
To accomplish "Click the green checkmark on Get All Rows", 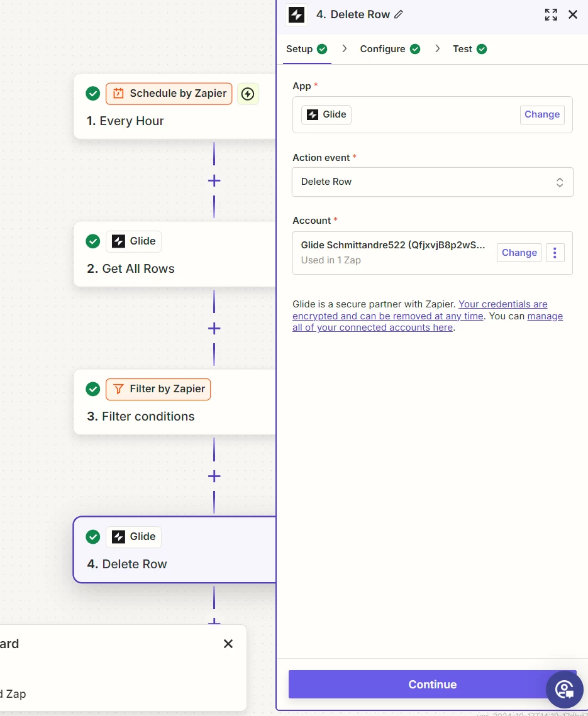I will pyautogui.click(x=92, y=241).
